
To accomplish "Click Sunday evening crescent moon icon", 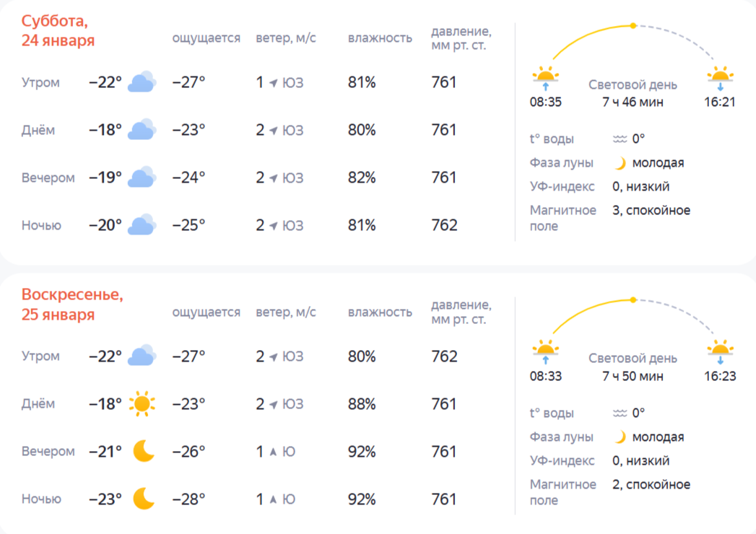I will pyautogui.click(x=144, y=451).
